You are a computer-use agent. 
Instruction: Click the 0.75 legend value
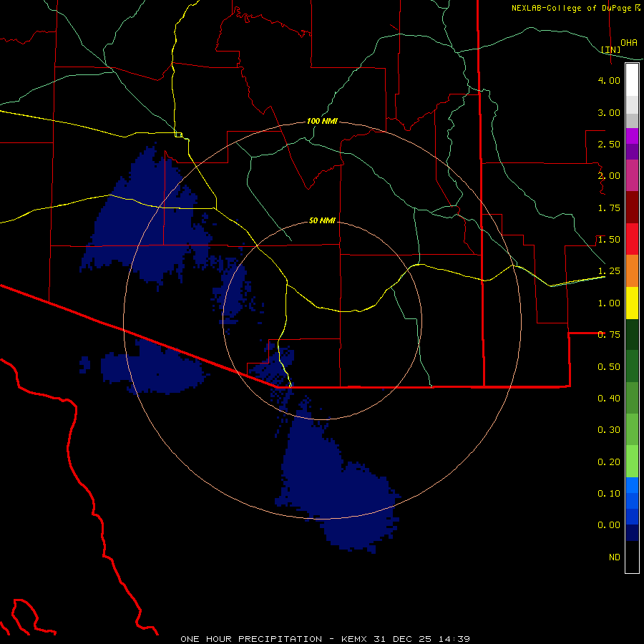point(609,335)
